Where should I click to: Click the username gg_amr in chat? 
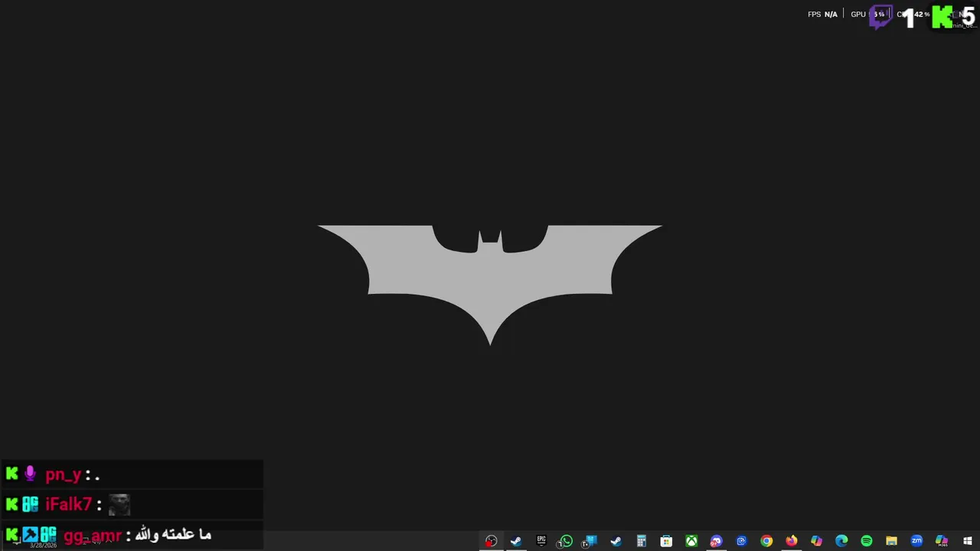92,536
